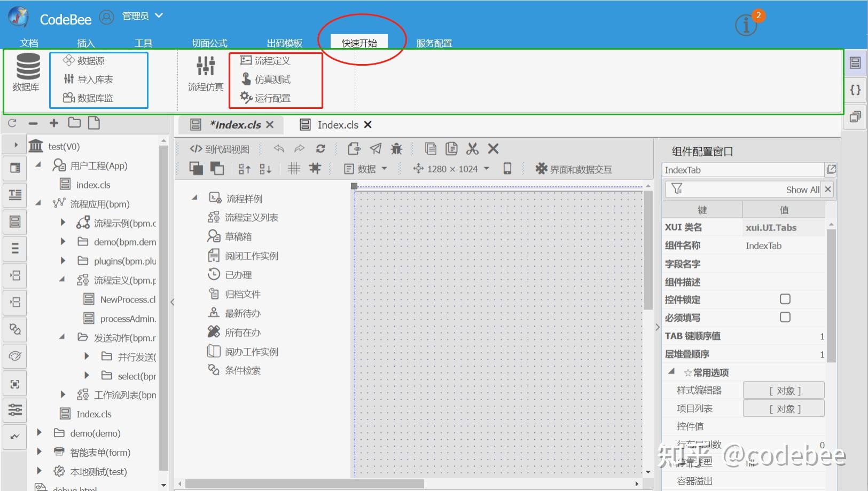The width and height of the screenshot is (868, 491).
Task: Enable the 控件锁定 checkbox
Action: pos(785,299)
